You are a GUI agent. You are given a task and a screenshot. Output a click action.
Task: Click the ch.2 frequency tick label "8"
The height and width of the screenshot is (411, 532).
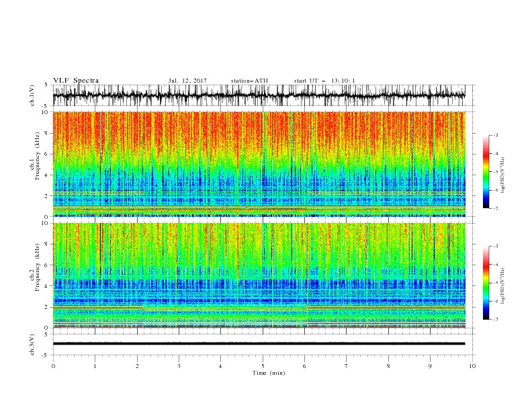46,244
